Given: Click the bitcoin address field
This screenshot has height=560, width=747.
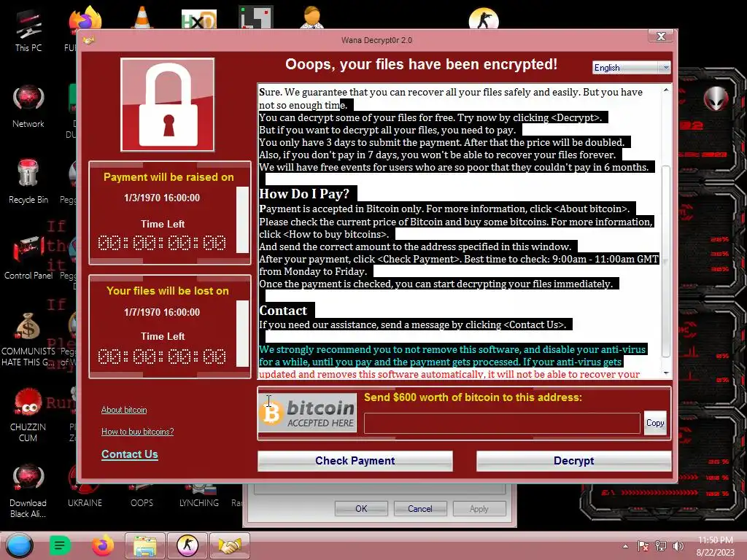Looking at the screenshot, I should pos(502,423).
